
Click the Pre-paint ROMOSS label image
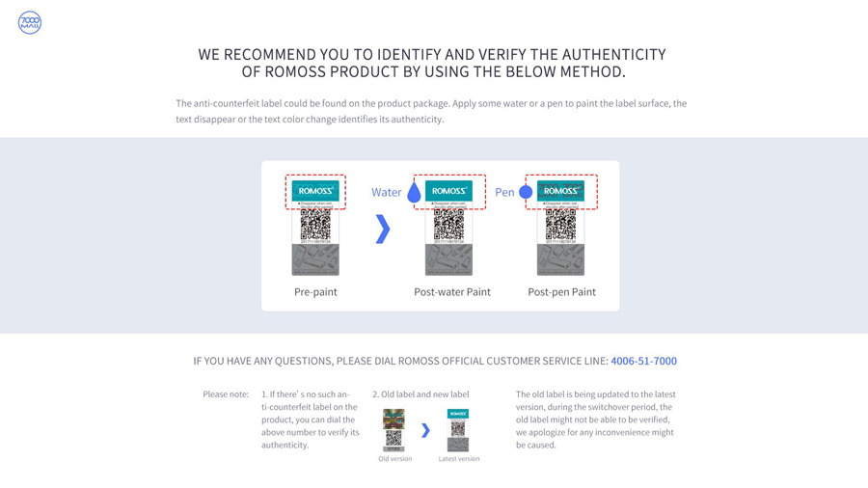(x=315, y=227)
